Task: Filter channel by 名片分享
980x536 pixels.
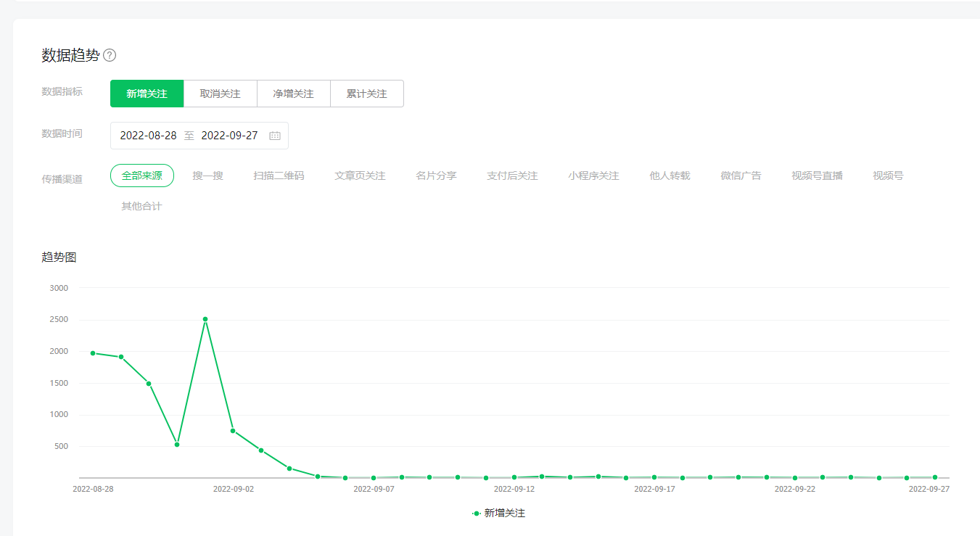Action: pyautogui.click(x=436, y=176)
